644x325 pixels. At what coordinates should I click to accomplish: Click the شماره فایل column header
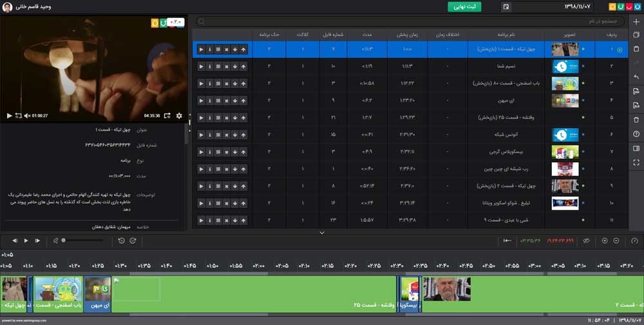click(333, 35)
